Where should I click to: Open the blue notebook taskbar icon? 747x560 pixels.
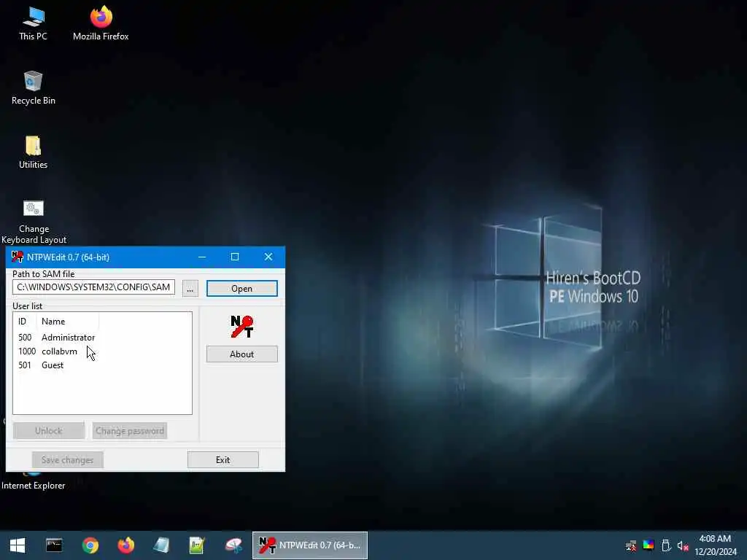coord(161,545)
